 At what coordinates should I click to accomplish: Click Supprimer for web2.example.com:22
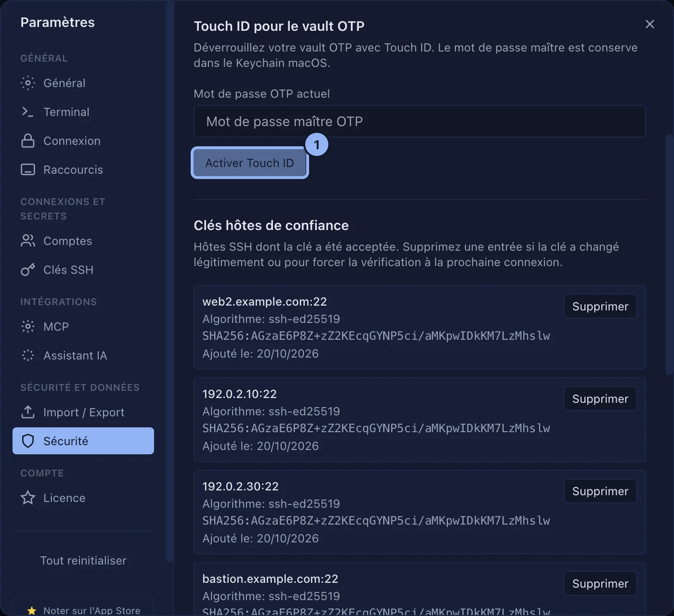pyautogui.click(x=600, y=306)
